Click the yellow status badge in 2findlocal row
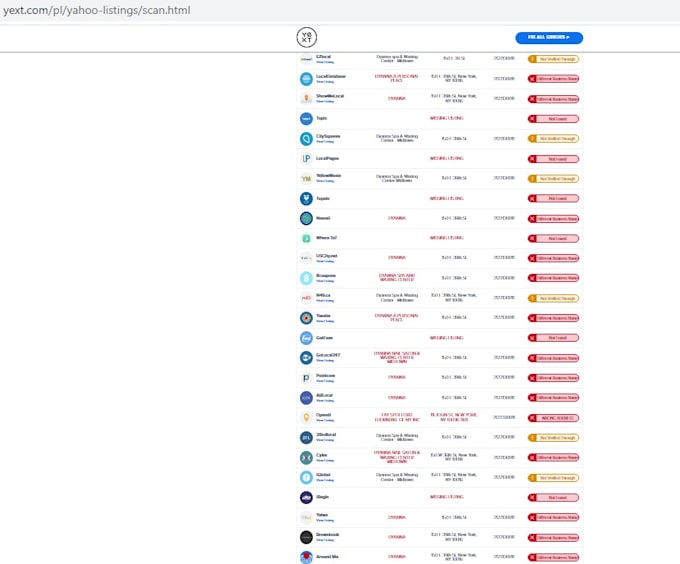Viewport: 680px width, 564px height. (x=553, y=438)
